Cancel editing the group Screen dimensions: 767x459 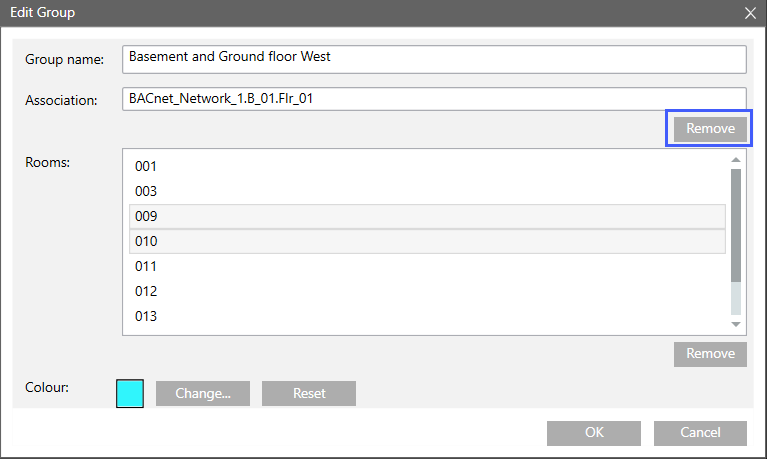point(700,433)
